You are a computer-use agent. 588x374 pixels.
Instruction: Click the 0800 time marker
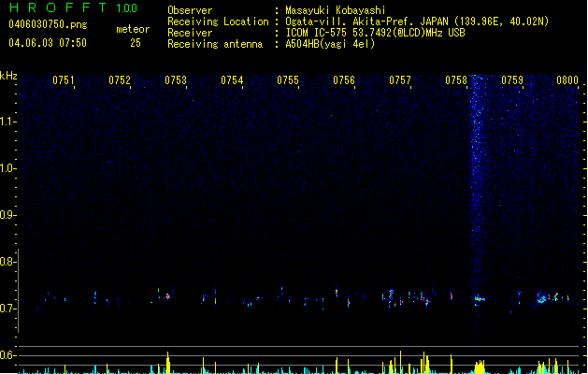pos(567,80)
